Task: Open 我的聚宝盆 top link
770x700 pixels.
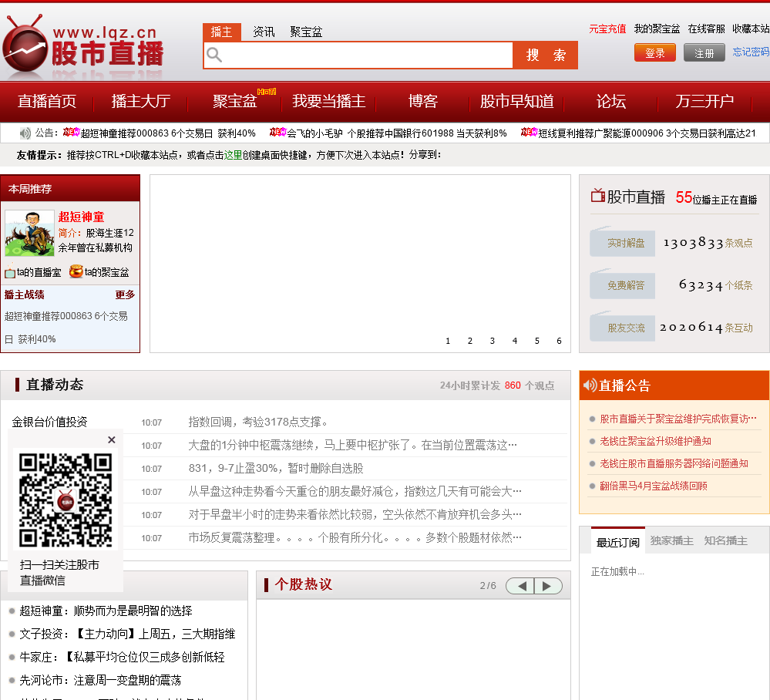Action: click(x=657, y=29)
